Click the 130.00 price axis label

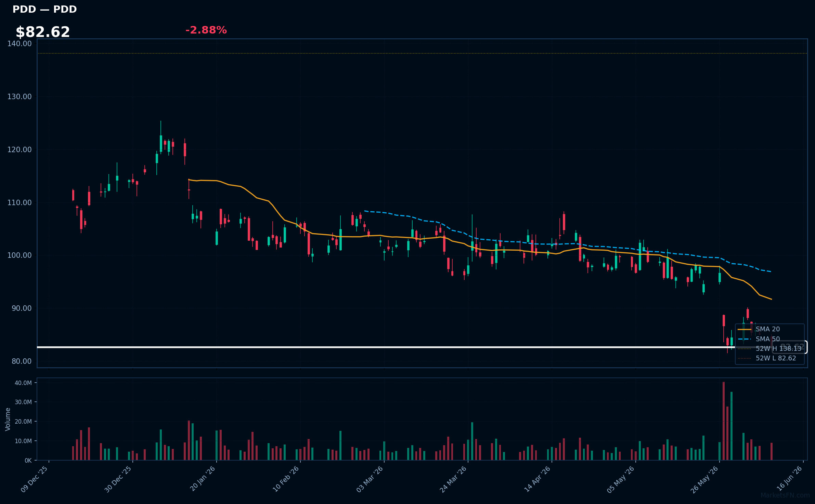pos(20,96)
